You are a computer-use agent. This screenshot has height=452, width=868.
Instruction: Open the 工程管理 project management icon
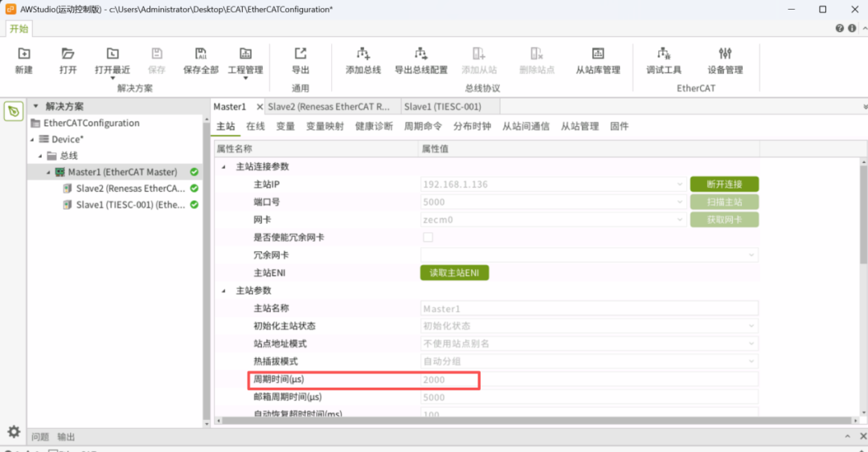coord(245,54)
